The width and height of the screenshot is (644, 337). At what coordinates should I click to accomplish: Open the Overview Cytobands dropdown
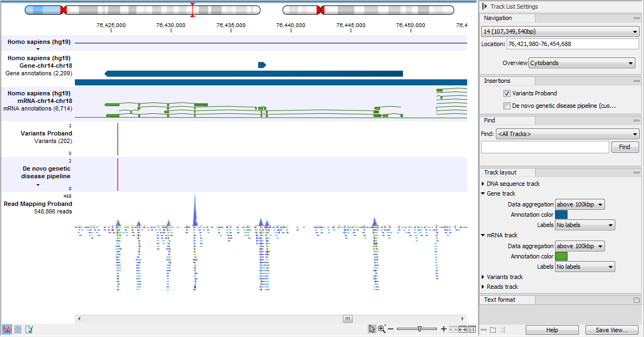(x=582, y=63)
